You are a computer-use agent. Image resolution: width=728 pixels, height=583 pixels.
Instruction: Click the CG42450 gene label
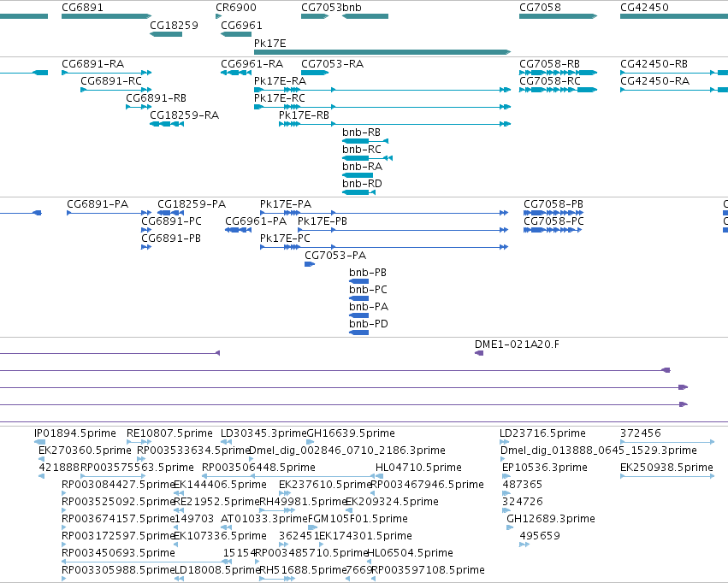[644, 8]
